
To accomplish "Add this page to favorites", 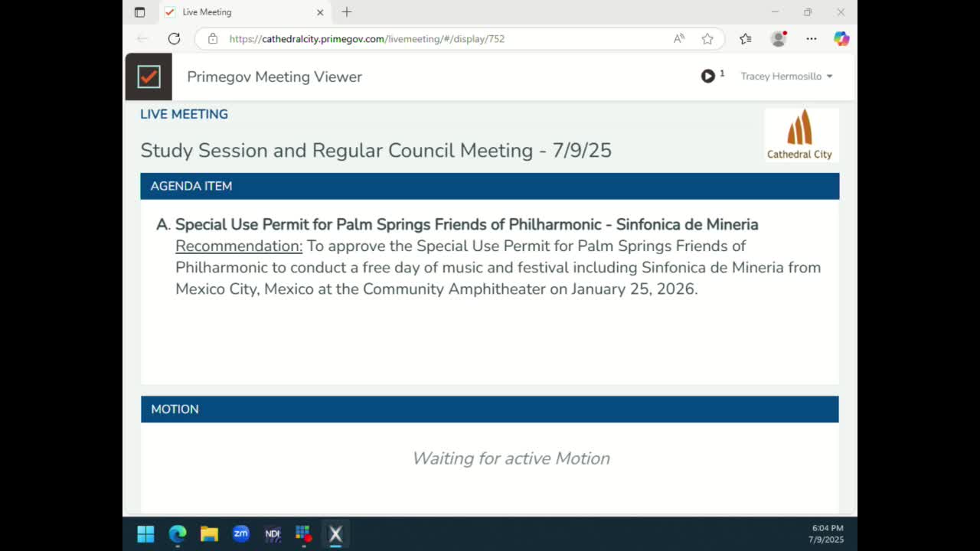I will pos(707,38).
